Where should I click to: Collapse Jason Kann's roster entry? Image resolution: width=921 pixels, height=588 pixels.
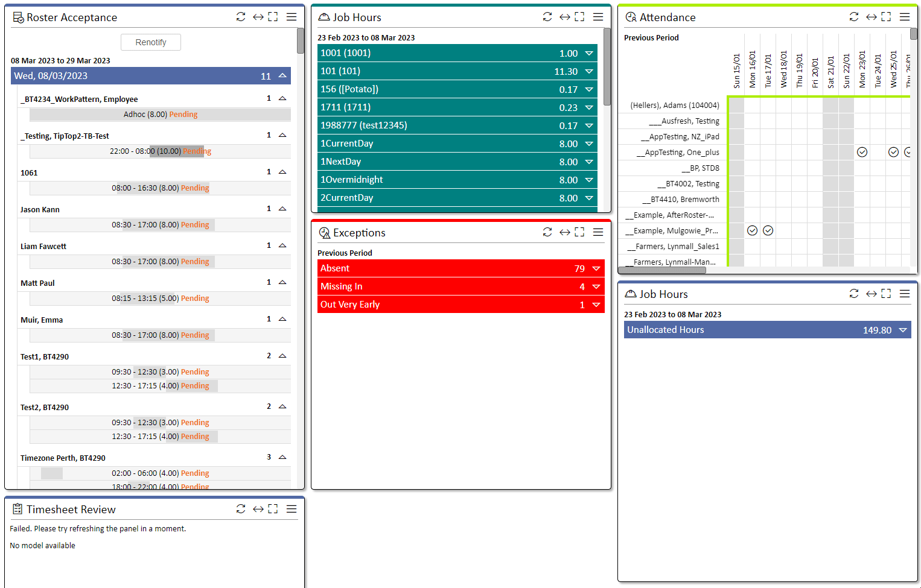coord(282,209)
